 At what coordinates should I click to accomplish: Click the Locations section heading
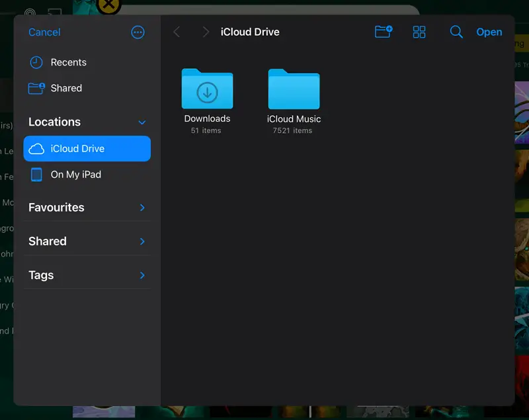point(54,122)
